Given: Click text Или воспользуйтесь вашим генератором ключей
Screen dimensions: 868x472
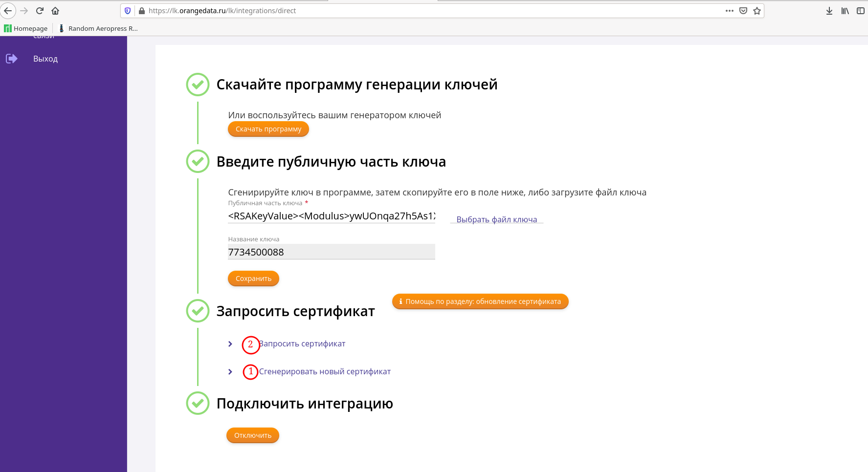Looking at the screenshot, I should click(334, 115).
